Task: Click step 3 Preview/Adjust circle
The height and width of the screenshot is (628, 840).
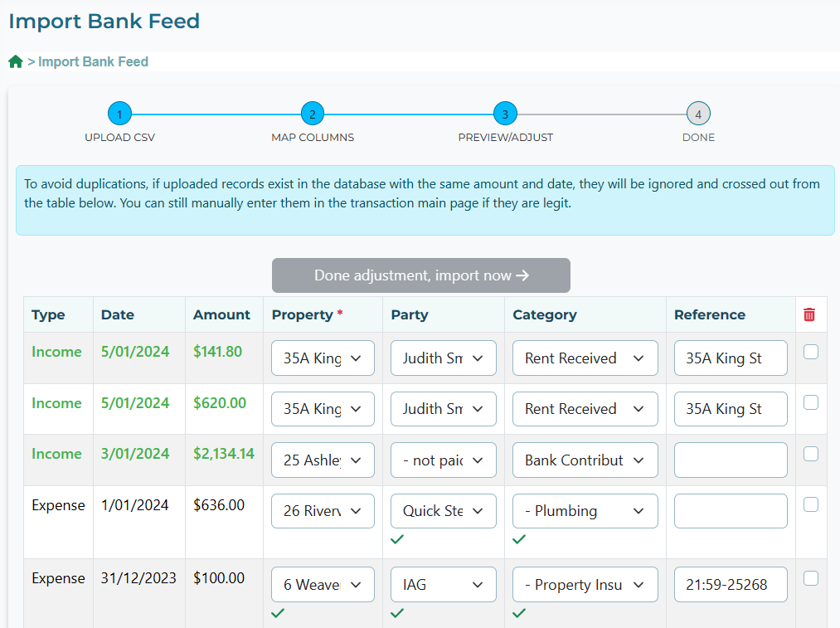Action: 505,114
